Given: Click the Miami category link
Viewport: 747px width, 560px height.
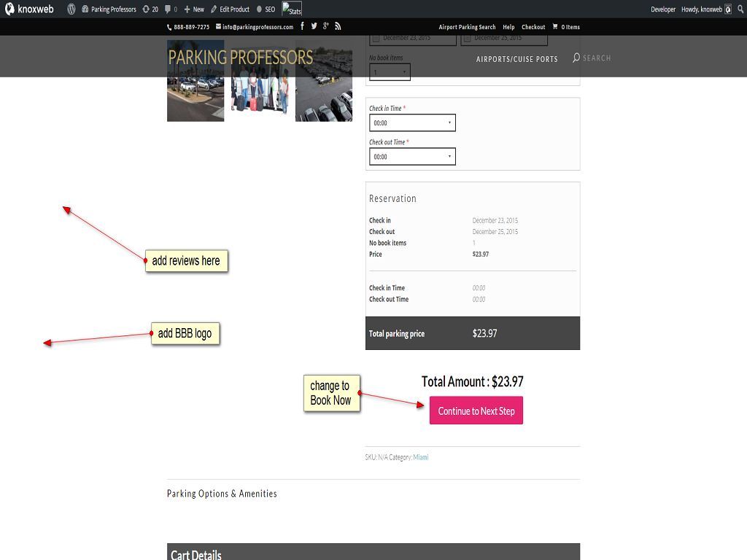Looking at the screenshot, I should 421,457.
